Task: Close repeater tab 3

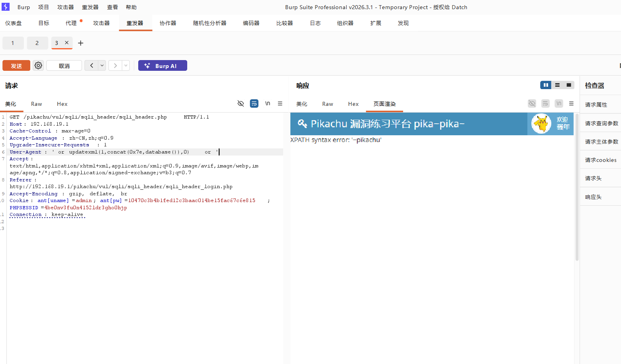Action: [x=67, y=43]
